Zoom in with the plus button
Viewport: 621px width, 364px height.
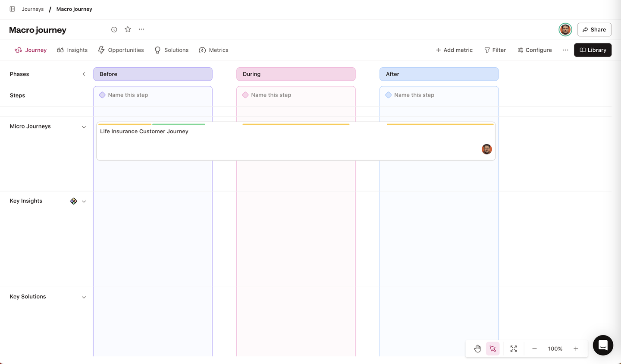576,349
